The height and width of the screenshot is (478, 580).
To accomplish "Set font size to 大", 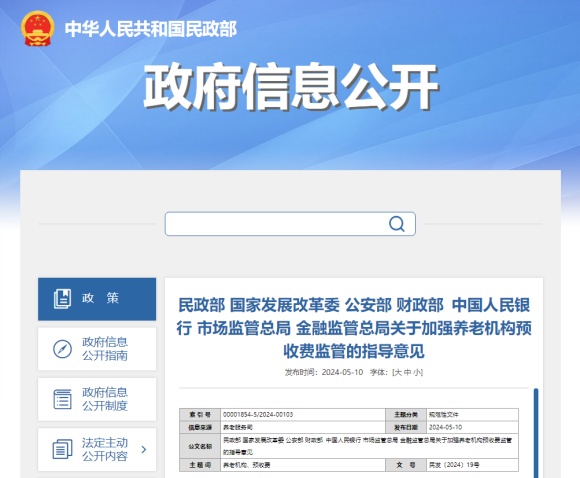I will point(398,372).
